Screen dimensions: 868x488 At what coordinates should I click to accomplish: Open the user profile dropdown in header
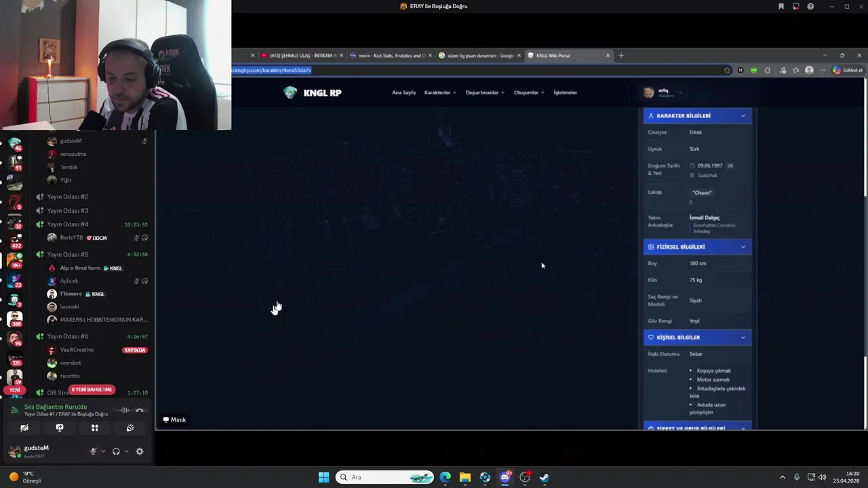click(663, 92)
